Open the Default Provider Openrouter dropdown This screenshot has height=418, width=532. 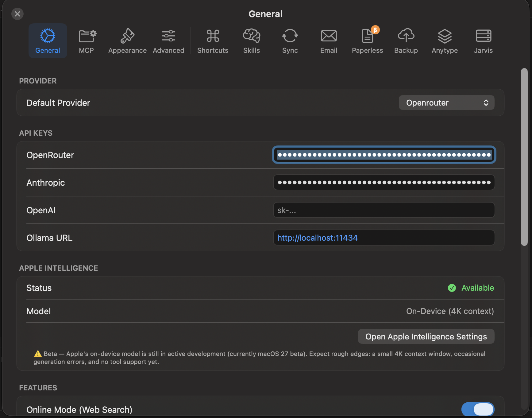coord(446,103)
